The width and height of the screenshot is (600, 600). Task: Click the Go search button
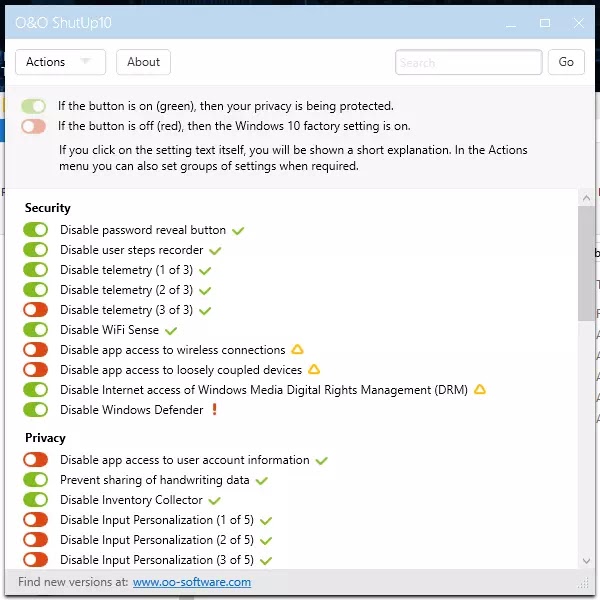[566, 62]
